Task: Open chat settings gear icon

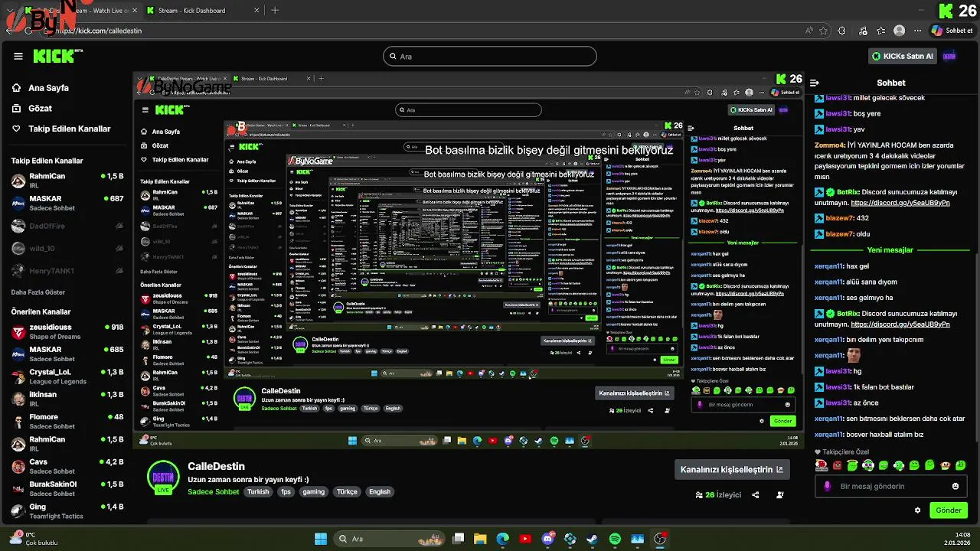Action: [x=917, y=510]
